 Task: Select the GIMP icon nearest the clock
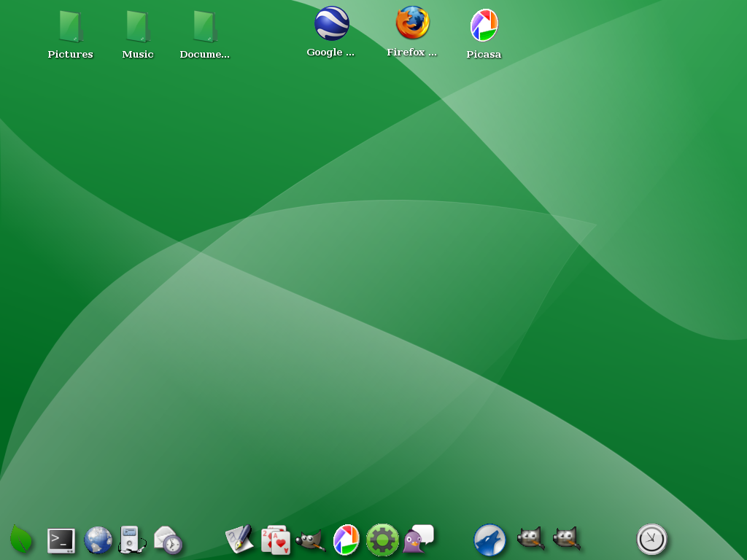tap(566, 538)
